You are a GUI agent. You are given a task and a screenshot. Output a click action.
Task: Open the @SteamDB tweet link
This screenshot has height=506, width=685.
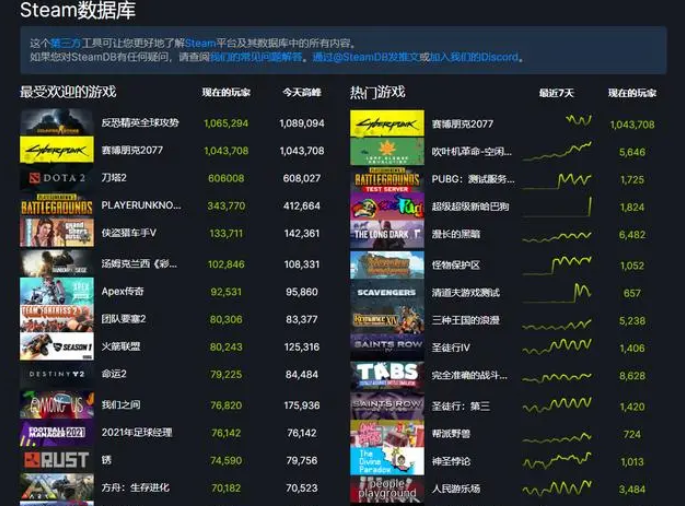coord(366,57)
